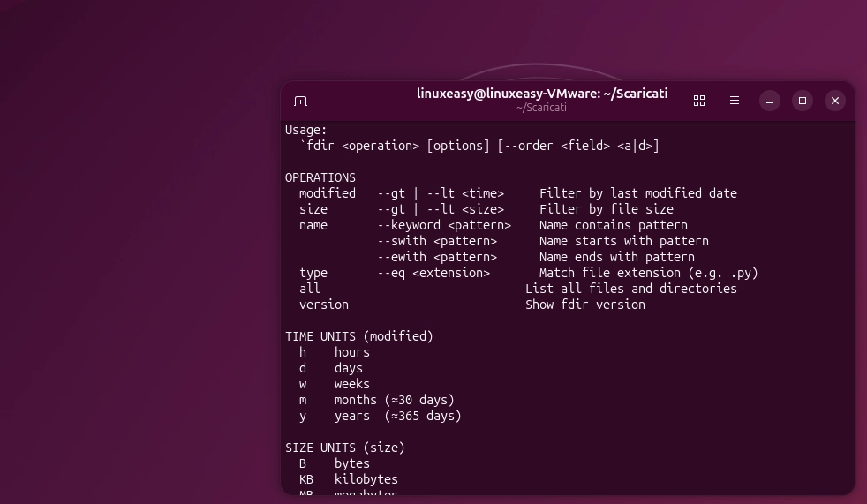Image resolution: width=867 pixels, height=504 pixels.
Task: Click the 'type' operation name
Action: coord(313,273)
